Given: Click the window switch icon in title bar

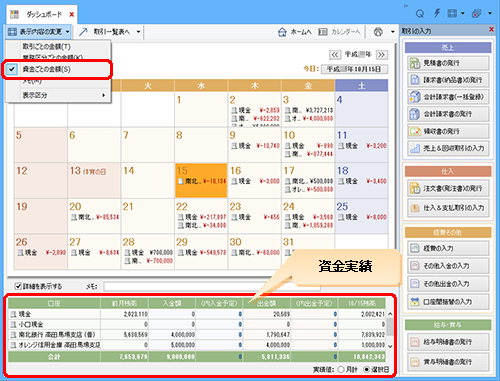Looking at the screenshot, I should click(x=477, y=13).
